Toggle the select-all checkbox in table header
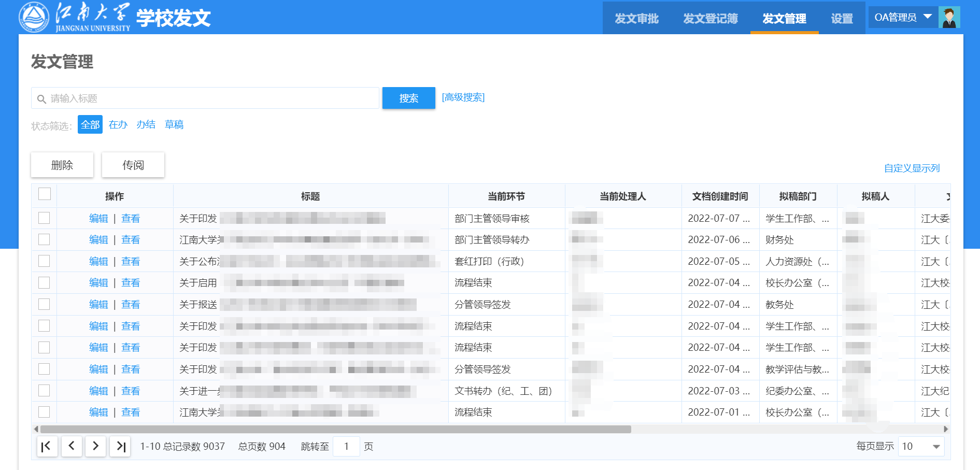This screenshot has height=470, width=980. click(45, 194)
